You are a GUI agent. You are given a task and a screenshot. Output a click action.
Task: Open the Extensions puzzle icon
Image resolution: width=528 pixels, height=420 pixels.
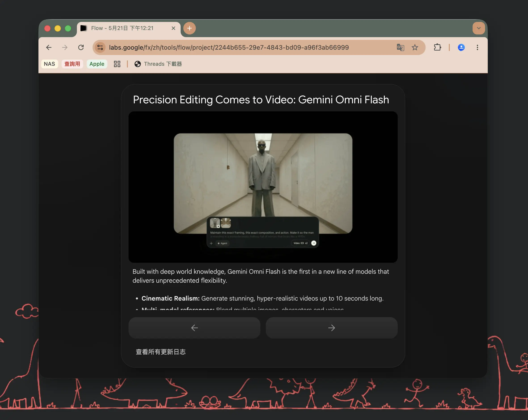437,47
